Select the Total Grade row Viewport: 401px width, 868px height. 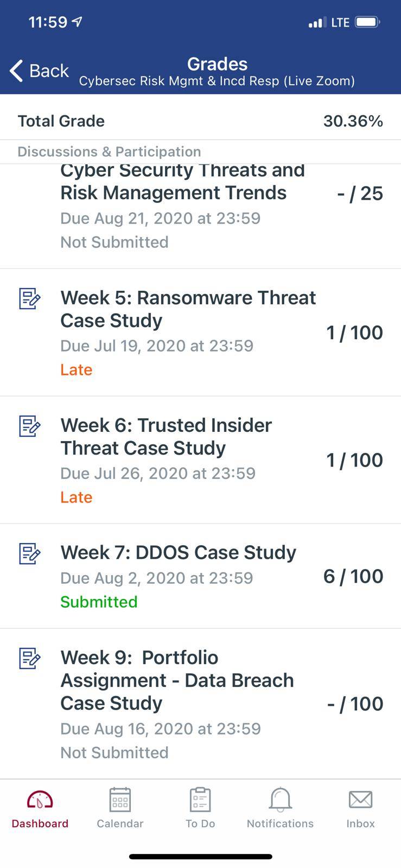(200, 120)
